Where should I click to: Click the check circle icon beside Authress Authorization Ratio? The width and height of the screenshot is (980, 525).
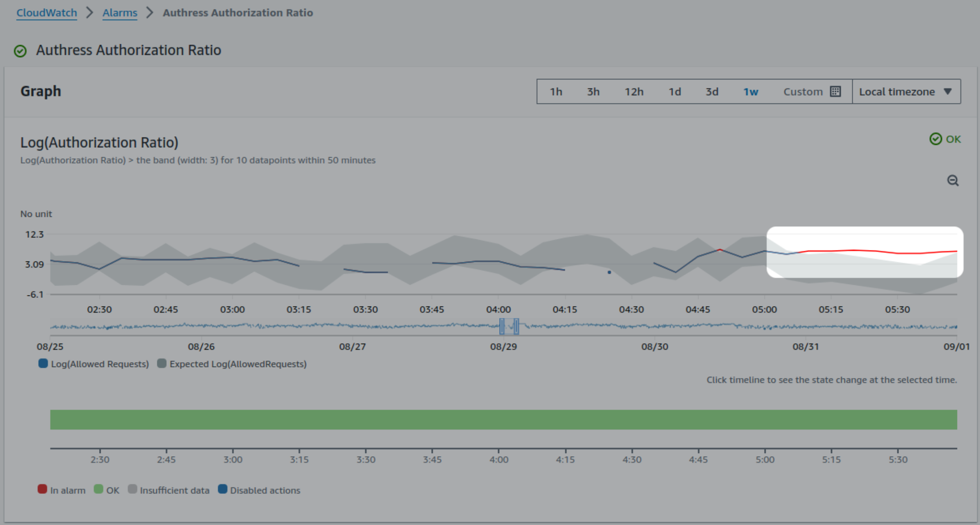point(20,51)
